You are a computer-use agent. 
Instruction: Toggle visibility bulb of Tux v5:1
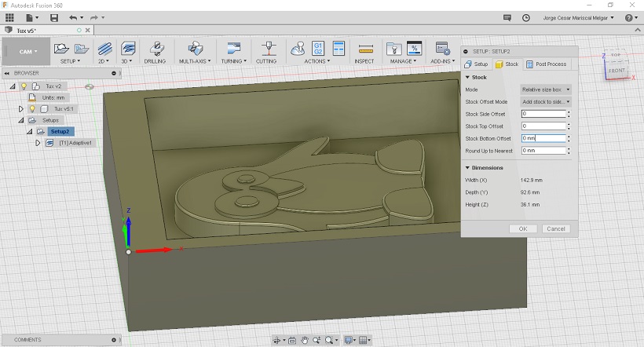pyautogui.click(x=32, y=109)
